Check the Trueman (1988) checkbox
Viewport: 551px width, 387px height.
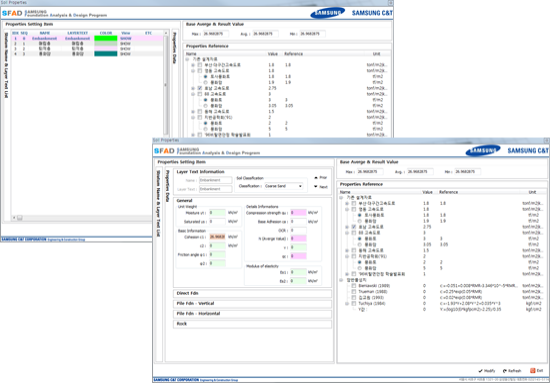coord(354,292)
